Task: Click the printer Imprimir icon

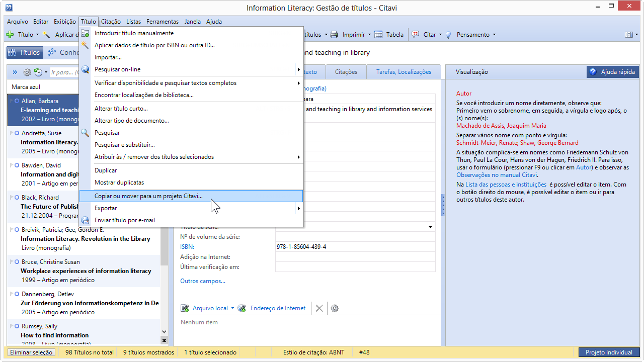Action: [x=334, y=35]
